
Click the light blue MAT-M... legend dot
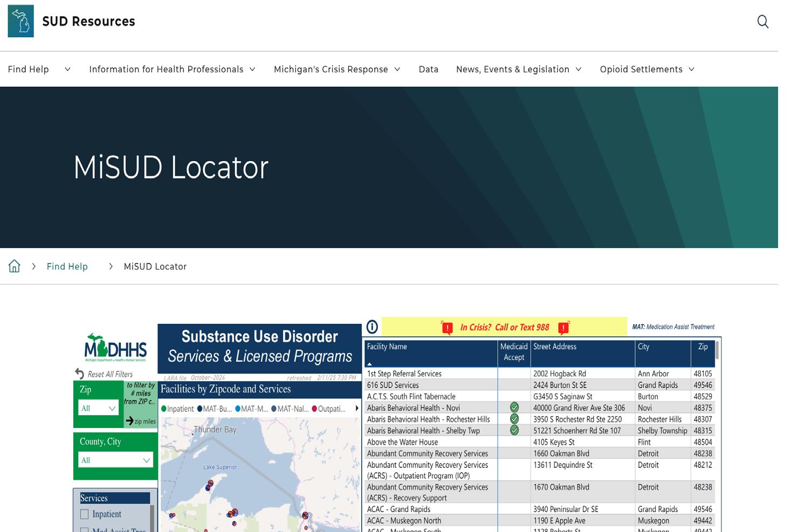pos(238,409)
